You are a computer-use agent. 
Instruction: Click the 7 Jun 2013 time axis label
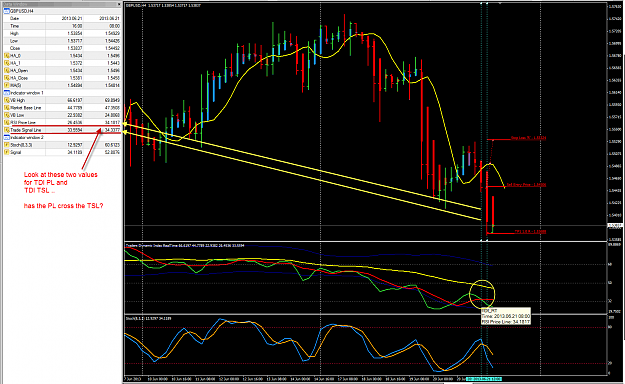pos(133,379)
